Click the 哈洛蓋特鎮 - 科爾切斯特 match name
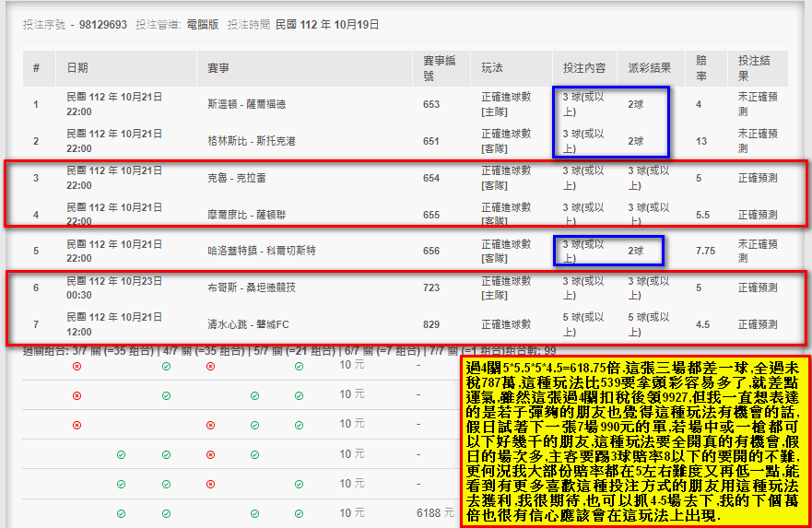 pos(263,251)
